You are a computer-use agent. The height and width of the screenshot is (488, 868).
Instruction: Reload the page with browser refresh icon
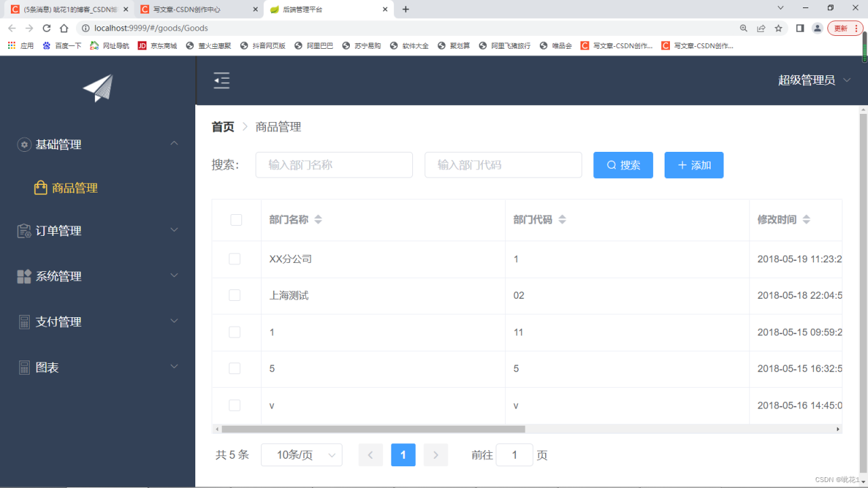[47, 28]
